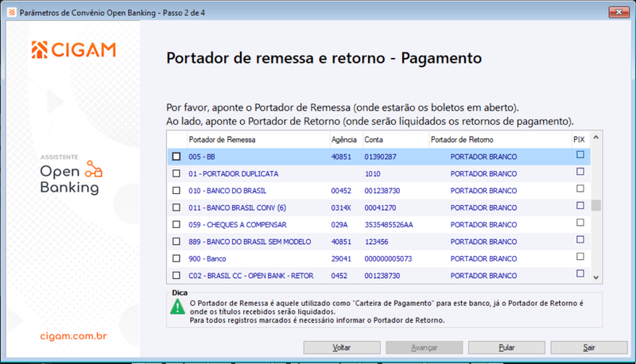Image resolution: width=636 pixels, height=364 pixels.
Task: Click the '900 - Banco' name
Action: click(207, 259)
